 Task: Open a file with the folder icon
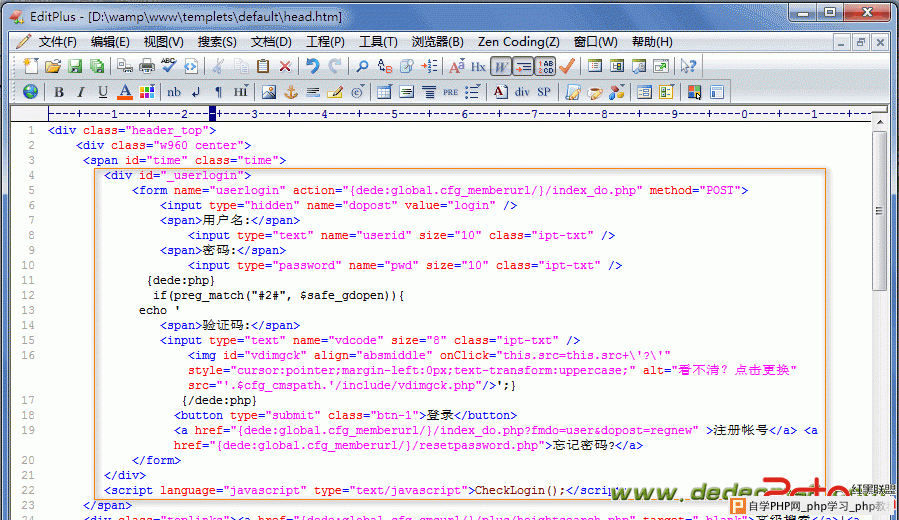click(x=53, y=67)
